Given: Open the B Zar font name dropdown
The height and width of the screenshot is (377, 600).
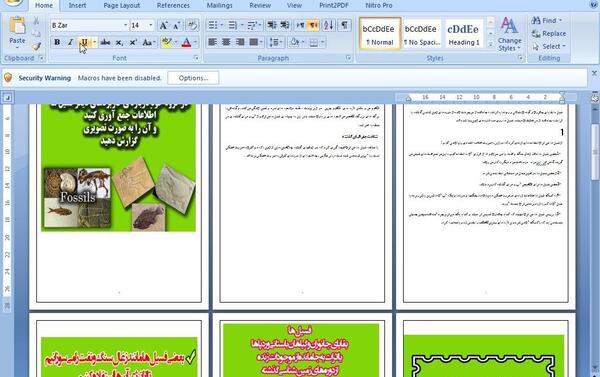Looking at the screenshot, I should tap(126, 25).
